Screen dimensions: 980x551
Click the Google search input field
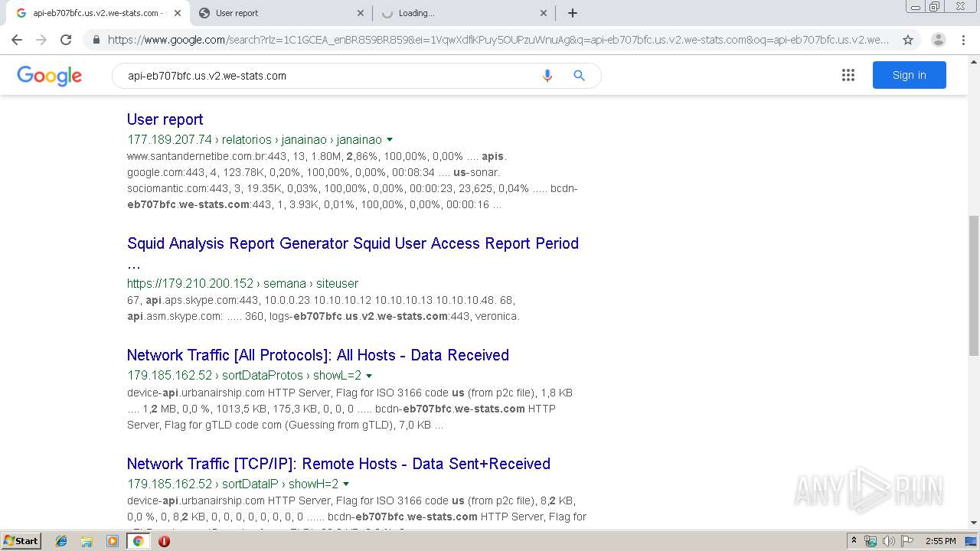[x=329, y=76]
